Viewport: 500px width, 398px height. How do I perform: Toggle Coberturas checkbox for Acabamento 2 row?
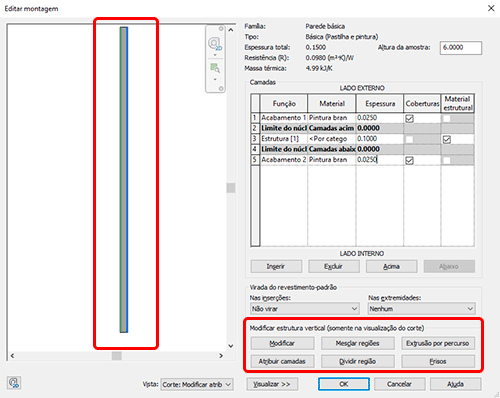click(x=409, y=160)
